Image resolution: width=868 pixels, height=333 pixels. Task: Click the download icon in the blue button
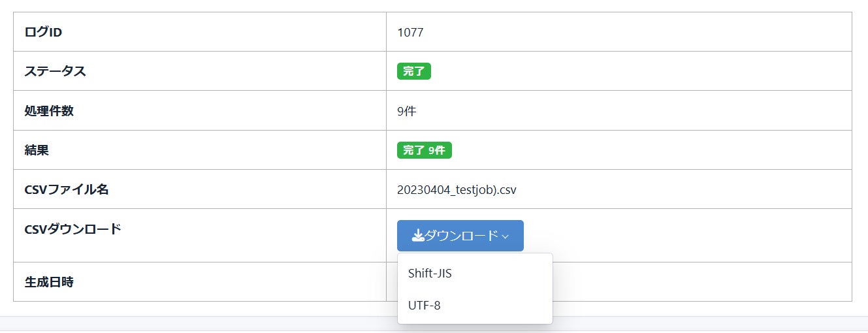coord(418,236)
